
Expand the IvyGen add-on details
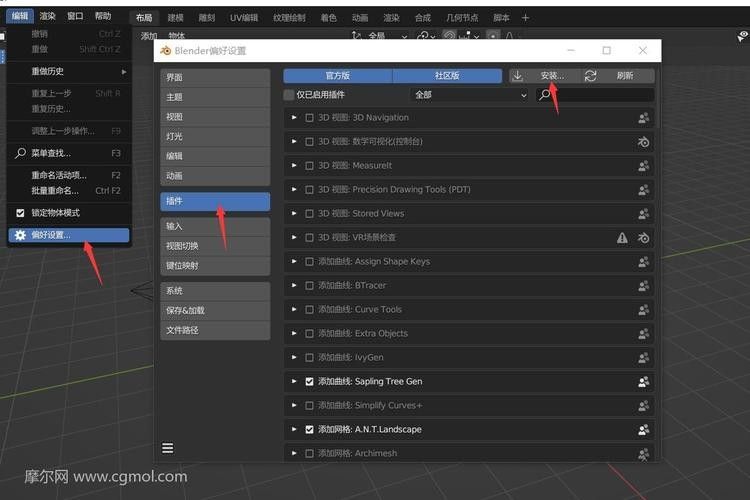294,357
